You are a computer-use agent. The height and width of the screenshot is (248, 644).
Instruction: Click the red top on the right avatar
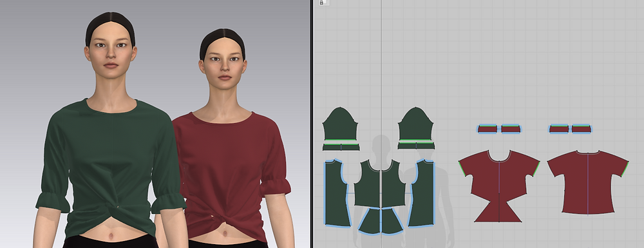tap(230, 164)
